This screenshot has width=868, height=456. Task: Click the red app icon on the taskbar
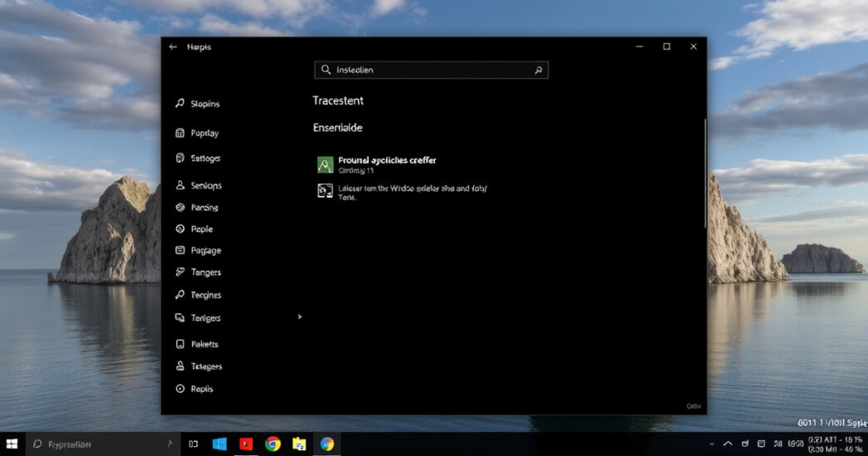246,444
